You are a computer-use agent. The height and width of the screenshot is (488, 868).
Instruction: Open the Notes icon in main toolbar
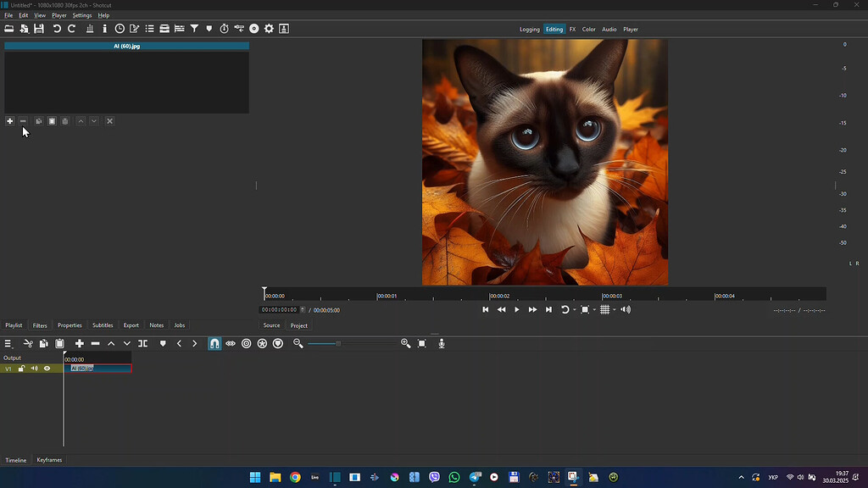135,29
